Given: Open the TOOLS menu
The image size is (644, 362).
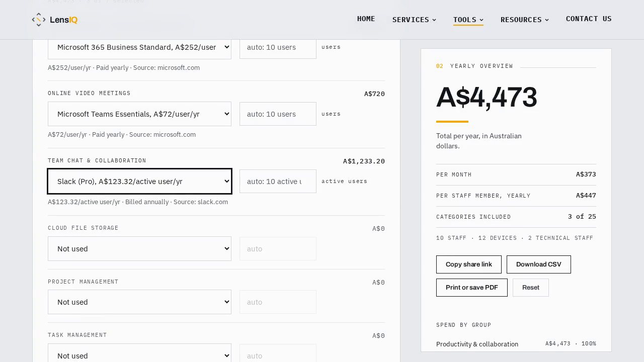Looking at the screenshot, I should point(468,20).
